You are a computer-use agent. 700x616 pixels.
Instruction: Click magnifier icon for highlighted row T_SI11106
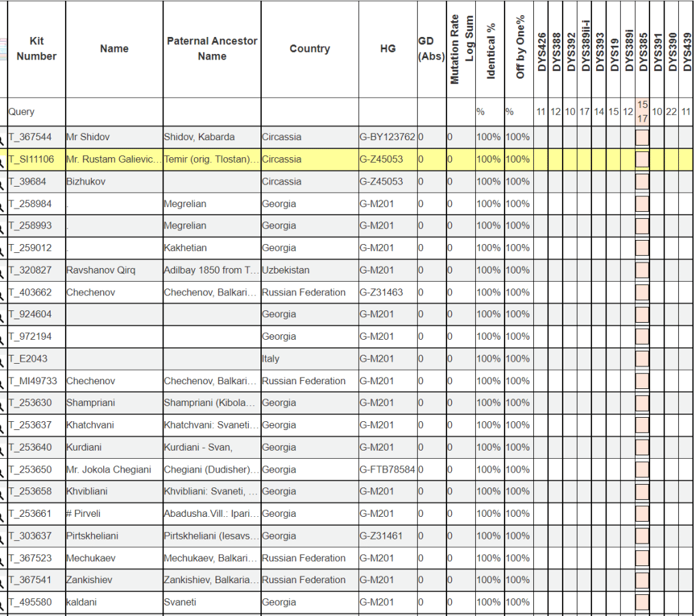pos(3,160)
